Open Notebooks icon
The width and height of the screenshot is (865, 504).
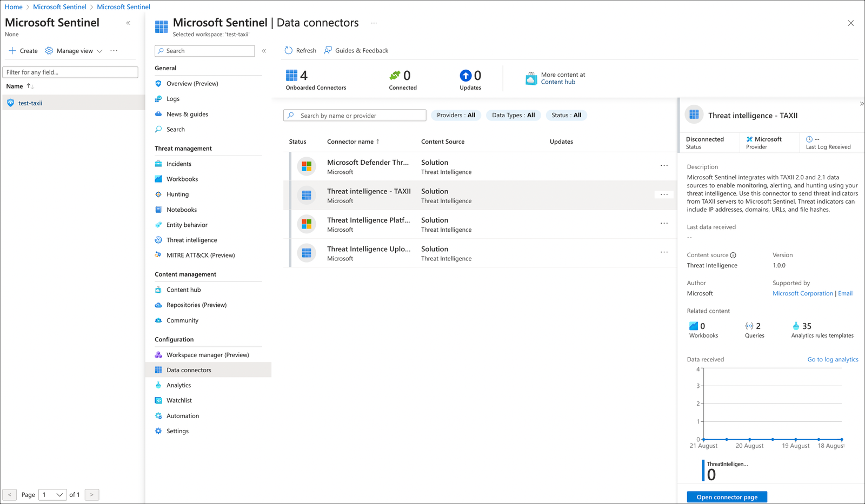pos(158,210)
